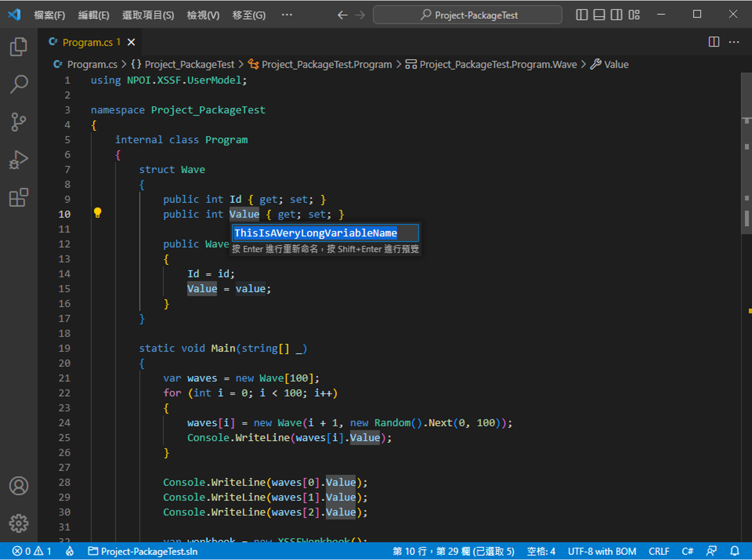
Task: Click the Project-PackageTest command center search
Action: click(x=467, y=15)
